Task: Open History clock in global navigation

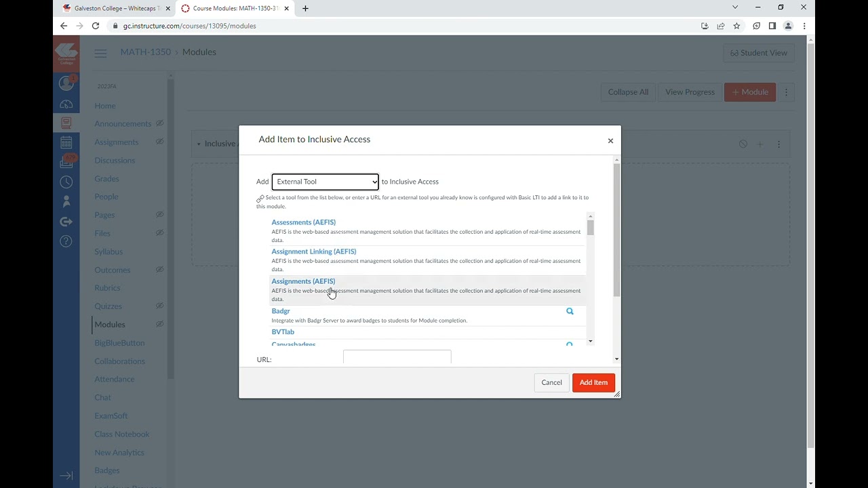Action: point(66,182)
